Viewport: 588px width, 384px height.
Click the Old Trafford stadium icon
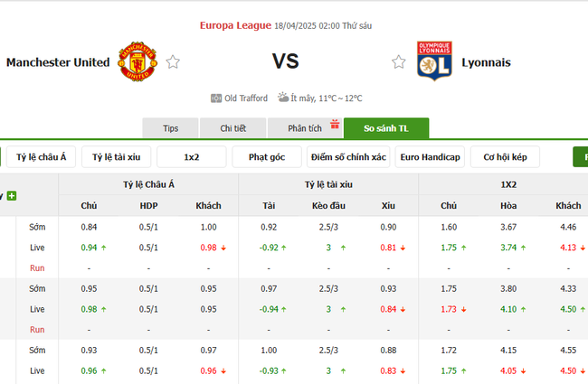click(216, 98)
